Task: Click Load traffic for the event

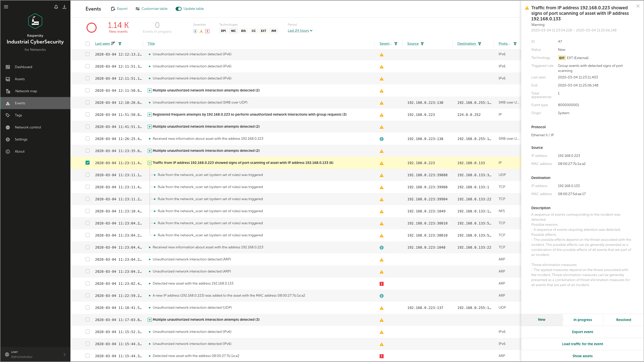Action: pos(582,344)
